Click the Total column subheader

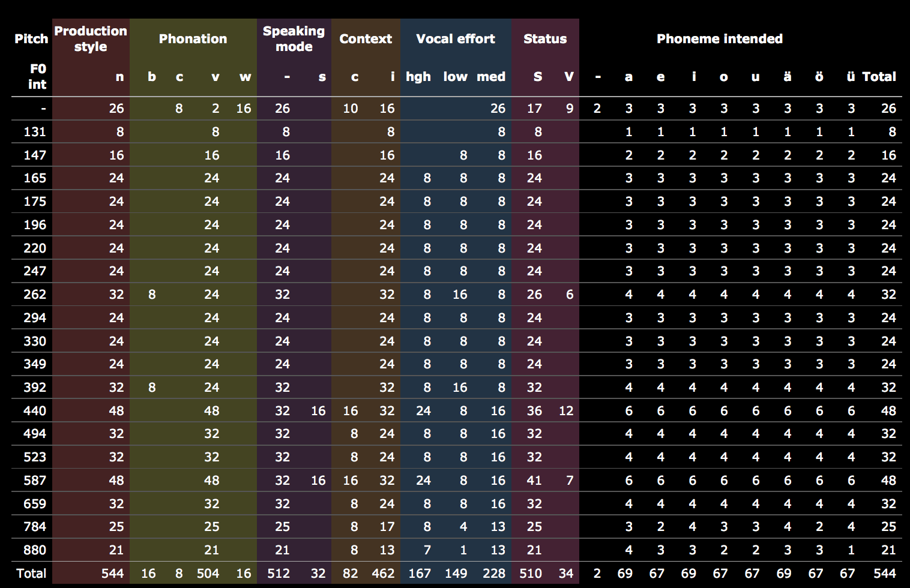[879, 77]
